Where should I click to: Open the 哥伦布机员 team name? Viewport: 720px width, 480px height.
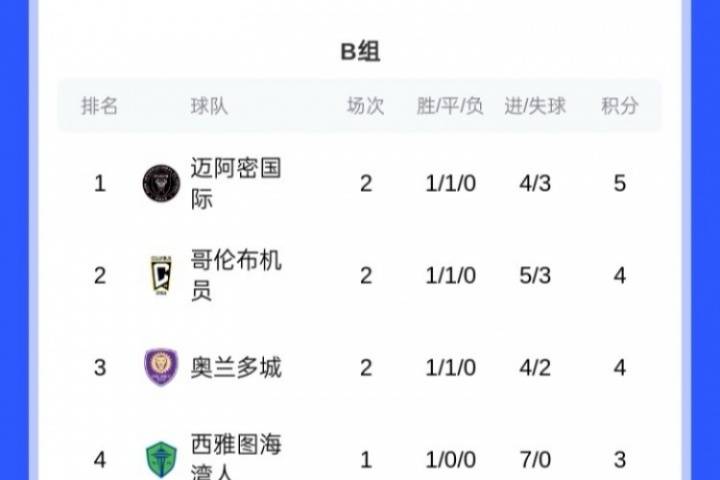tap(236, 275)
